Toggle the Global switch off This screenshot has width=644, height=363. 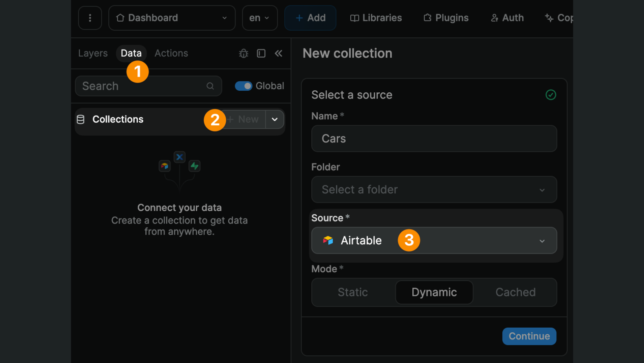pyautogui.click(x=243, y=86)
